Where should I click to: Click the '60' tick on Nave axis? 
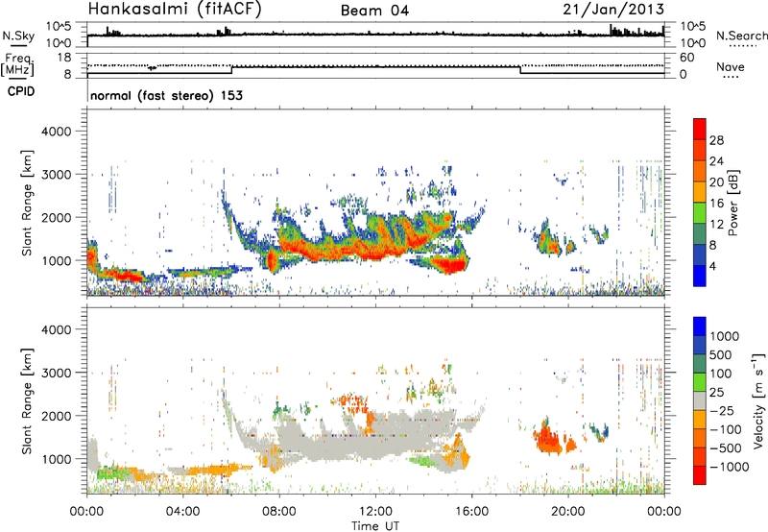686,58
